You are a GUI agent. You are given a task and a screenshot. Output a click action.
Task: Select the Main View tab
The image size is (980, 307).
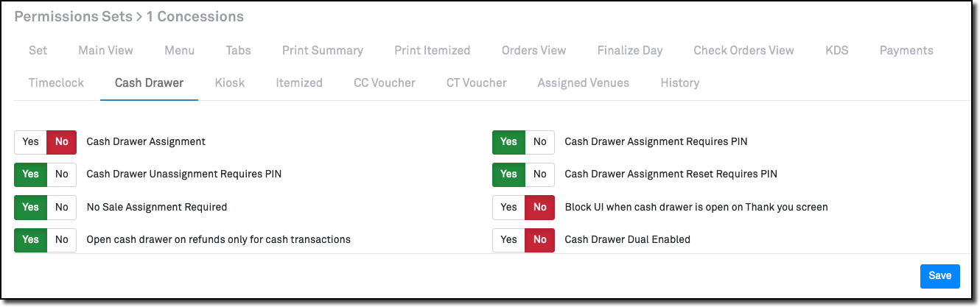(105, 51)
